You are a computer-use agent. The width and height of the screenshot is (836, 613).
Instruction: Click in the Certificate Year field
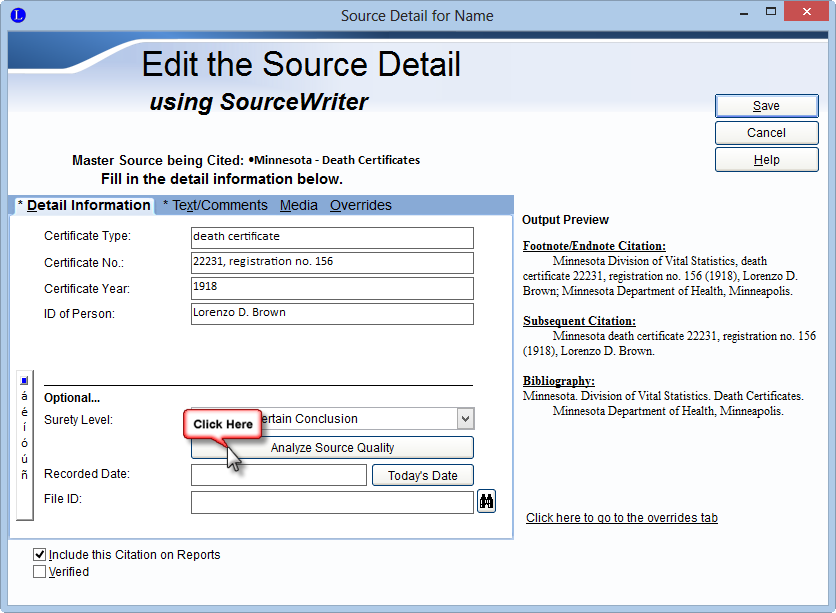pos(332,288)
